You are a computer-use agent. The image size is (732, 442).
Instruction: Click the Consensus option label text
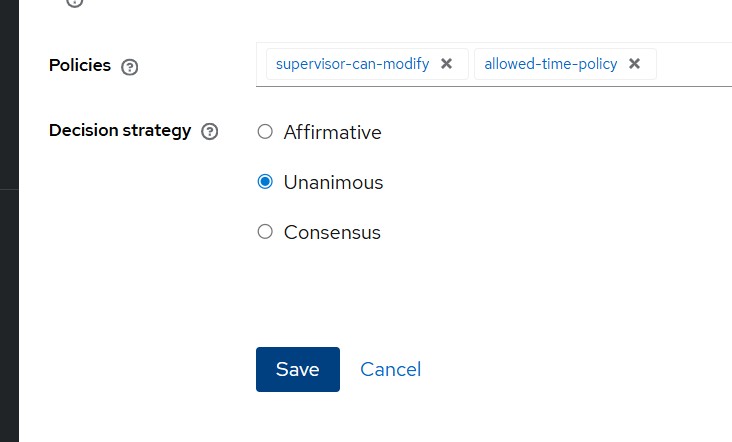[x=332, y=233]
